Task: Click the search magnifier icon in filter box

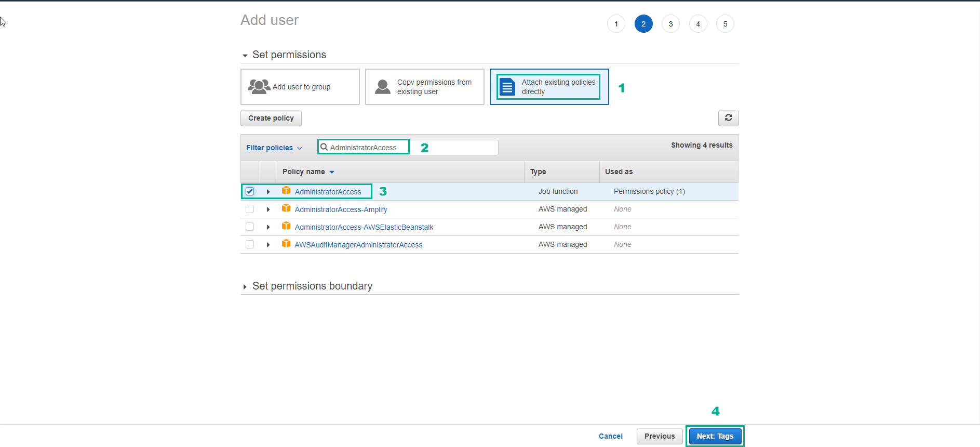Action: [x=324, y=147]
